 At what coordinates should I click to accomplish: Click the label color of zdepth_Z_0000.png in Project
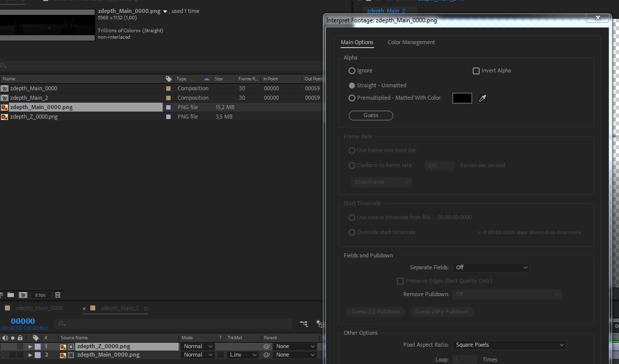tap(168, 117)
